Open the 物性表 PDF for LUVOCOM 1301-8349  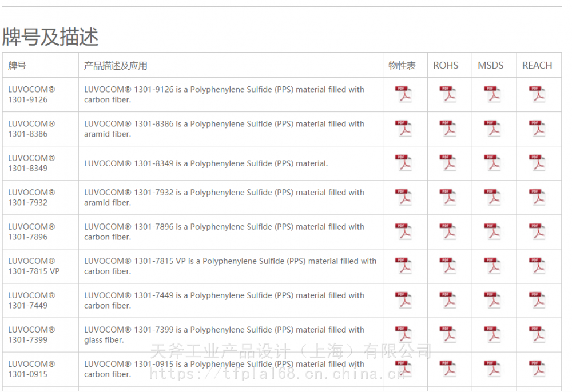tap(403, 163)
